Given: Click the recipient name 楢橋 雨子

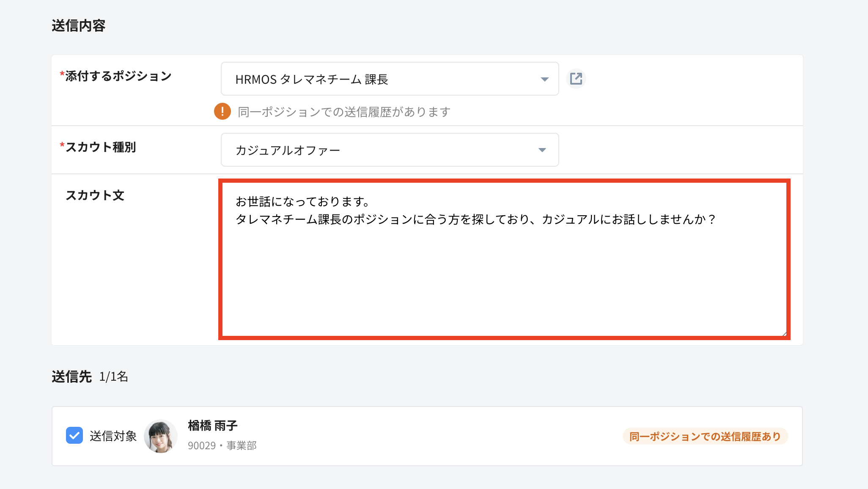Looking at the screenshot, I should (213, 426).
